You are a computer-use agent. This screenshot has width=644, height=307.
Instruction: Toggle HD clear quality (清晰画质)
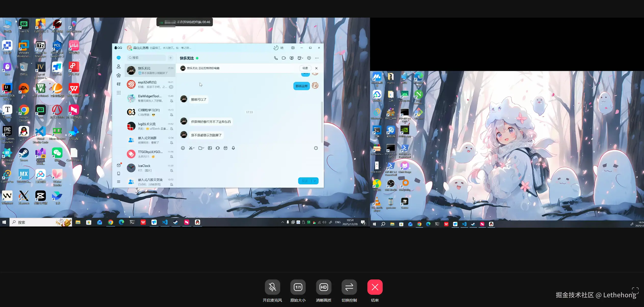pyautogui.click(x=324, y=287)
